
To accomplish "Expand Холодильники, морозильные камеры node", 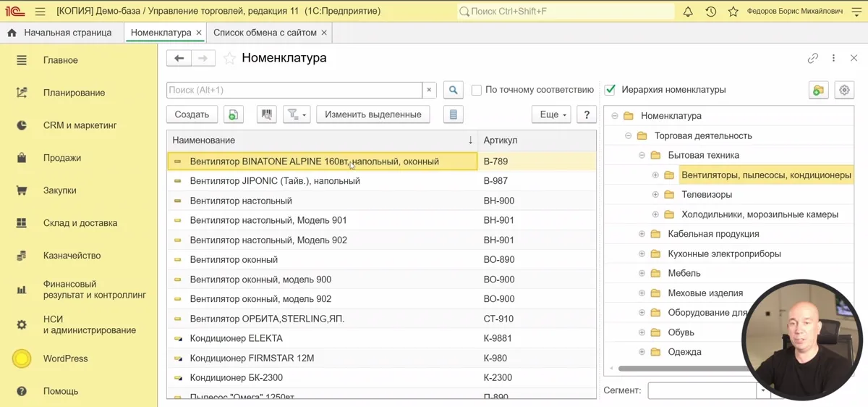I will [655, 214].
